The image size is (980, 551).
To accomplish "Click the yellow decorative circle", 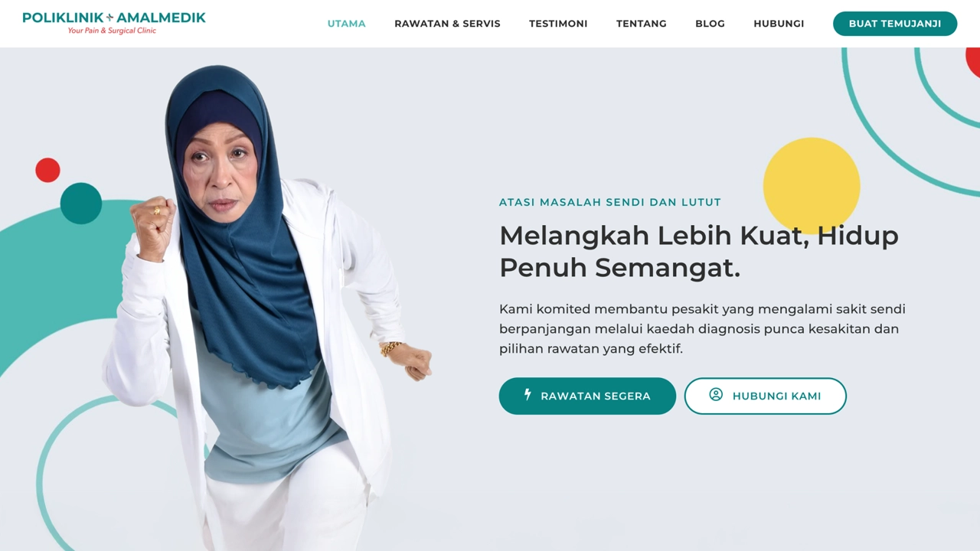I will point(812,186).
